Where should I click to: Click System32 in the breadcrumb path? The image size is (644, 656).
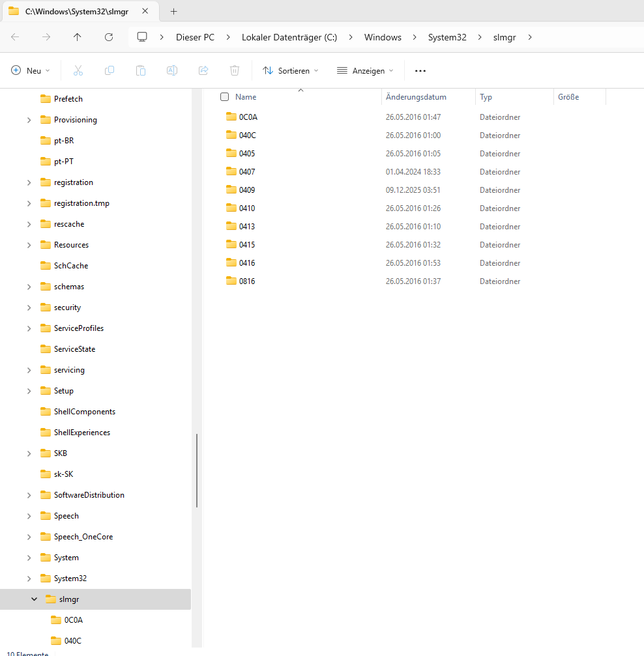[447, 37]
